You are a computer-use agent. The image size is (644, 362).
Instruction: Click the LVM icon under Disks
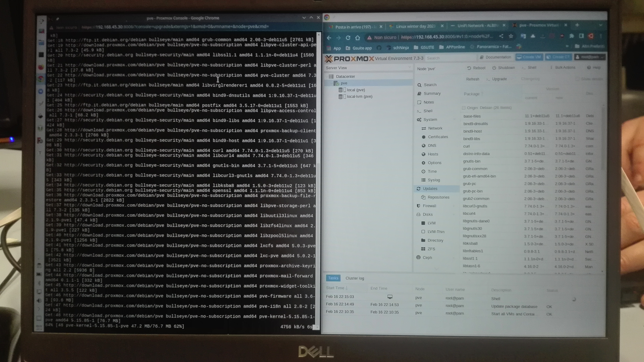click(x=423, y=223)
